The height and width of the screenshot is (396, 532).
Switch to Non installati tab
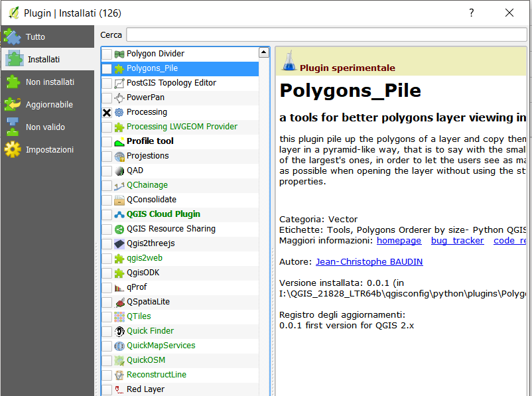(49, 82)
